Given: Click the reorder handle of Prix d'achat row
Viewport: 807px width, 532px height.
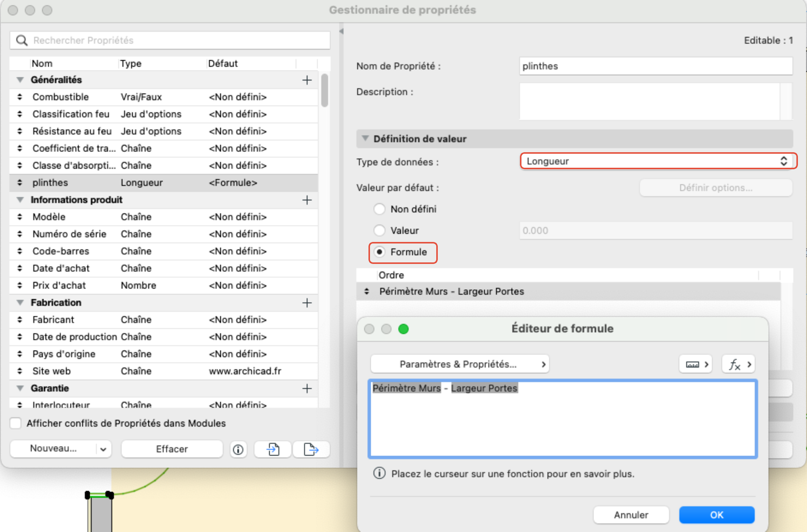Looking at the screenshot, I should pos(20,286).
